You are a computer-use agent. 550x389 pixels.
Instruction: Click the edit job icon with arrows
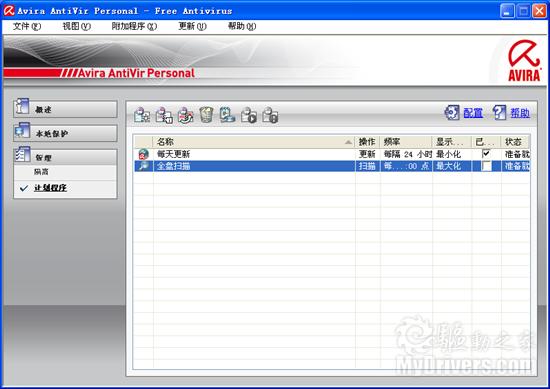tap(185, 115)
